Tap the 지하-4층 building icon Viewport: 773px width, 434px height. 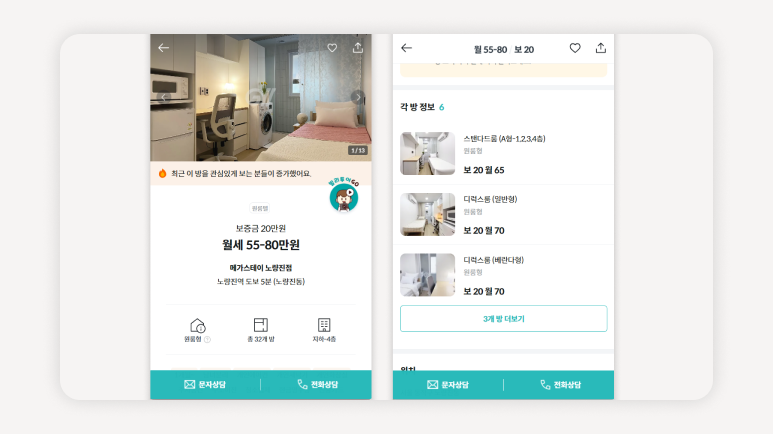click(324, 325)
